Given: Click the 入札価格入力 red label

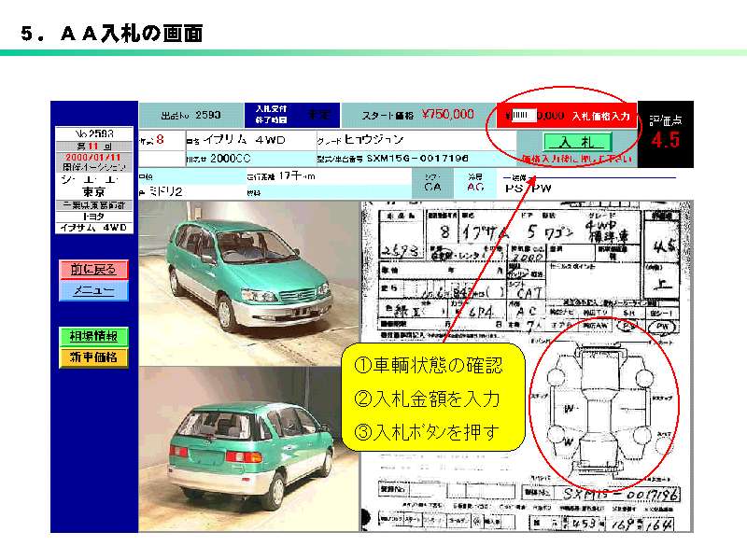Looking at the screenshot, I should coord(600,116).
